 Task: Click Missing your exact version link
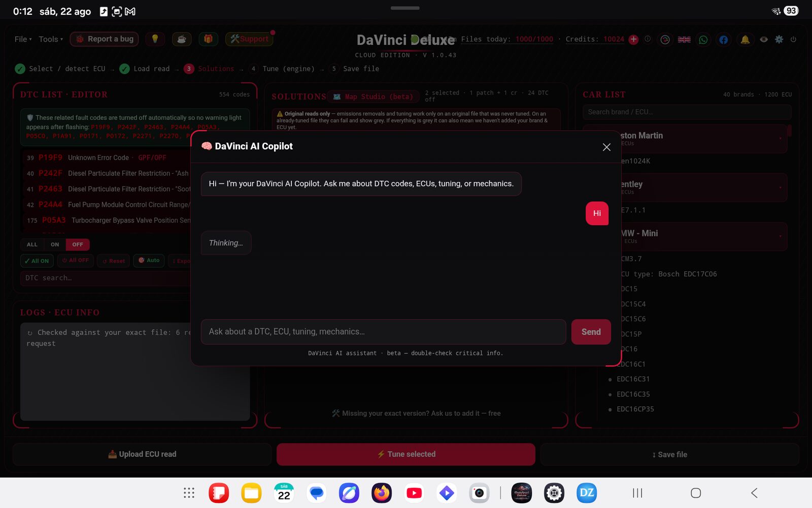pos(416,414)
